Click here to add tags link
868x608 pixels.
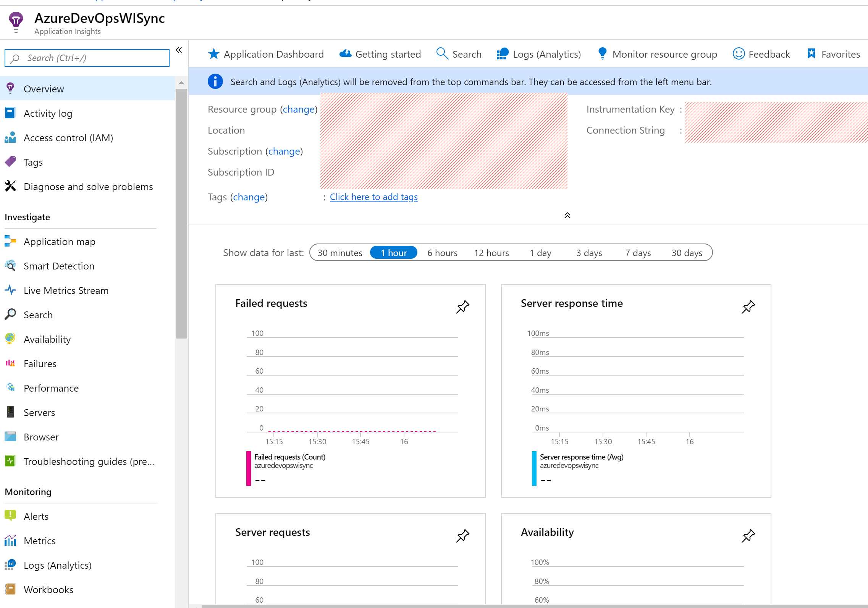pos(373,197)
